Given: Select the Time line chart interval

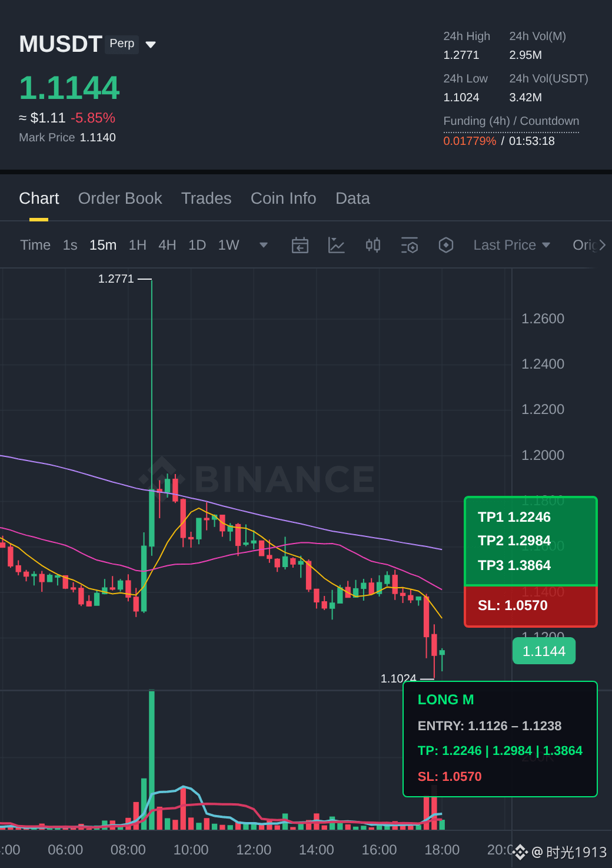Looking at the screenshot, I should coord(35,245).
